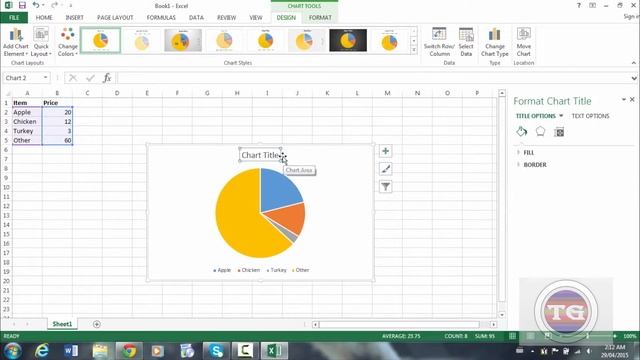This screenshot has height=360, width=640.
Task: Select cell with value 60
Action: [x=57, y=140]
